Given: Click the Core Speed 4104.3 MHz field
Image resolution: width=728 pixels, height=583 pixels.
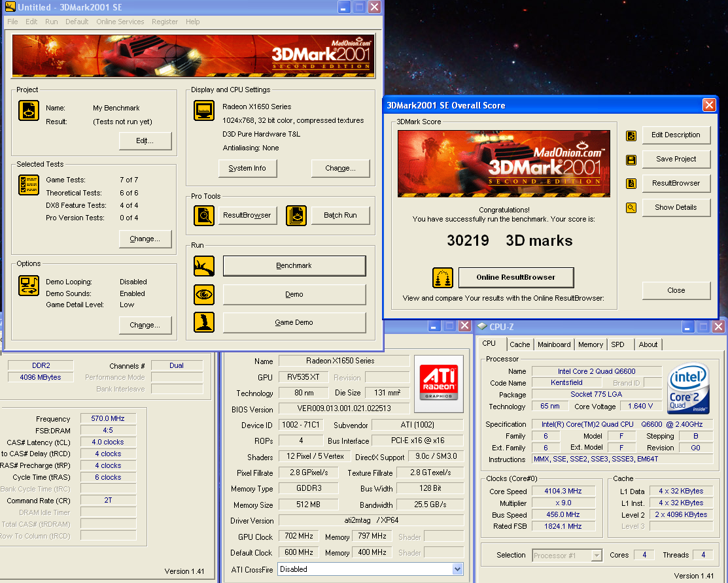Looking at the screenshot, I should pyautogui.click(x=563, y=491).
